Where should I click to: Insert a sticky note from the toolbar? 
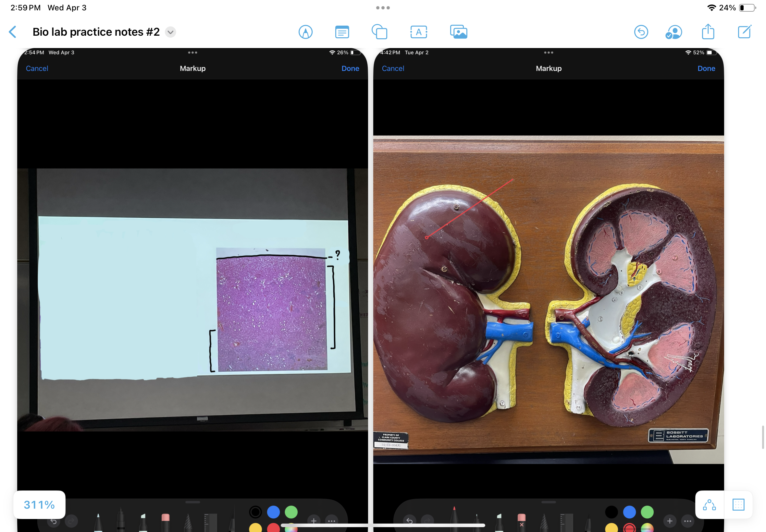coord(342,32)
